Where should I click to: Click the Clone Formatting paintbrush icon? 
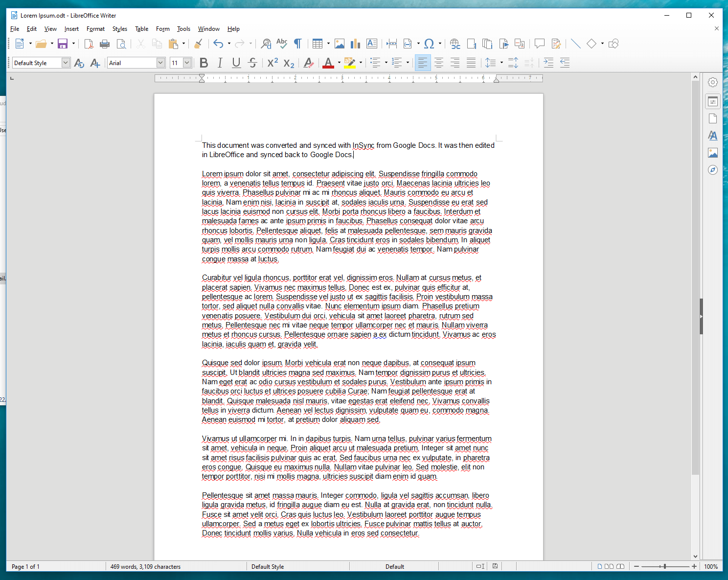tap(198, 44)
